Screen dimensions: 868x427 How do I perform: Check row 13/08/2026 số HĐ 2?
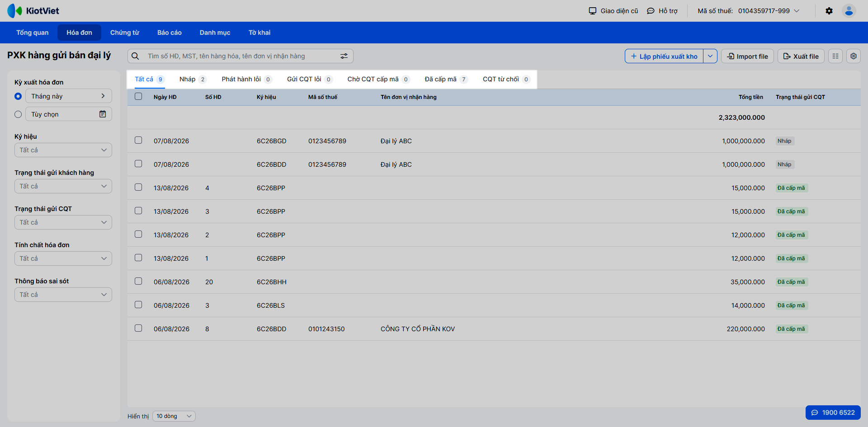138,234
